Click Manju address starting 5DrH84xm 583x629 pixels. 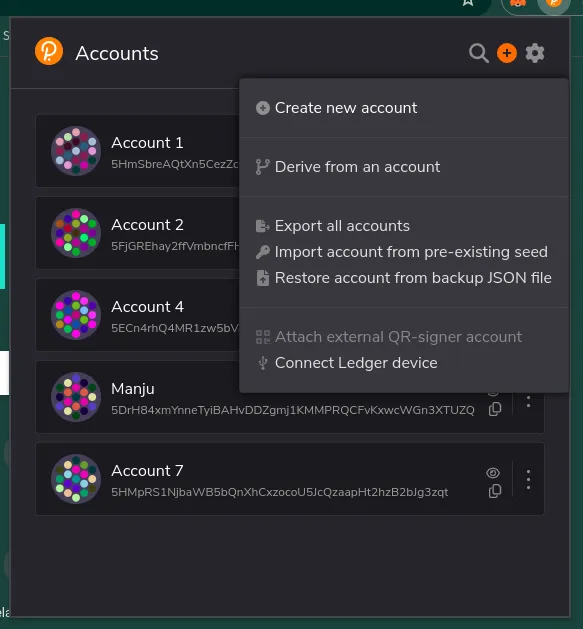pos(293,410)
